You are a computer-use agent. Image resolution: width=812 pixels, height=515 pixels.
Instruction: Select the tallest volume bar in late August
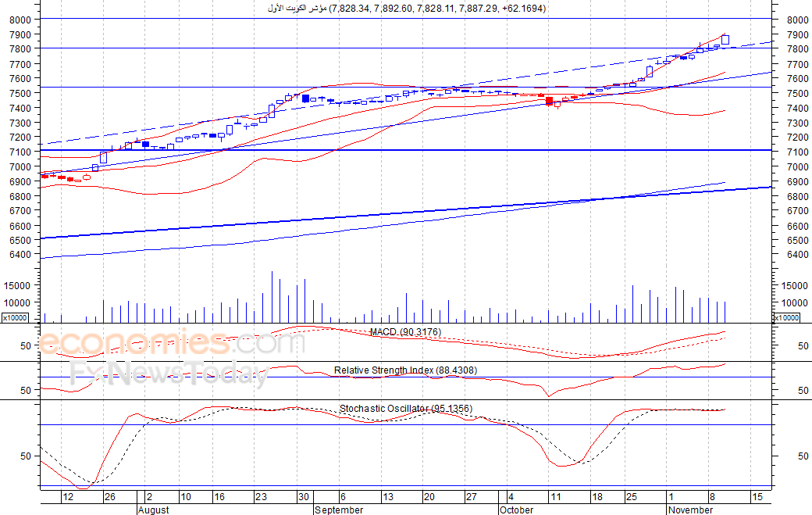(x=272, y=296)
